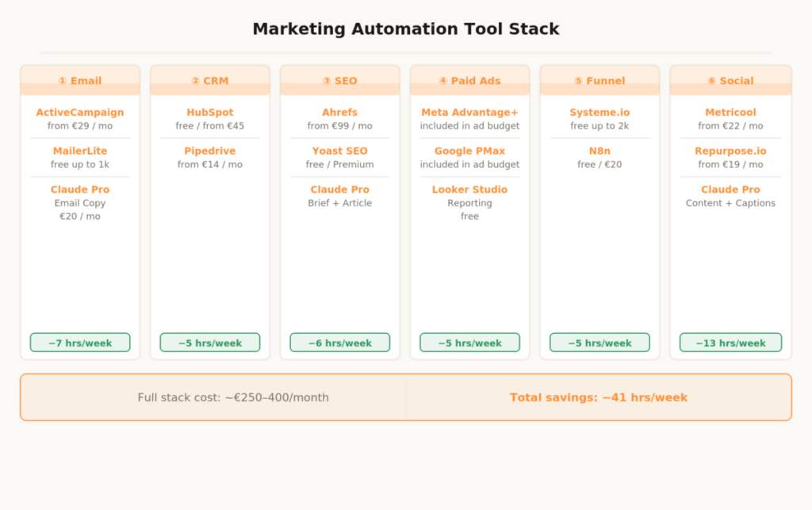Click the 'from €19 / mo' text
The image size is (812, 510).
[730, 165]
